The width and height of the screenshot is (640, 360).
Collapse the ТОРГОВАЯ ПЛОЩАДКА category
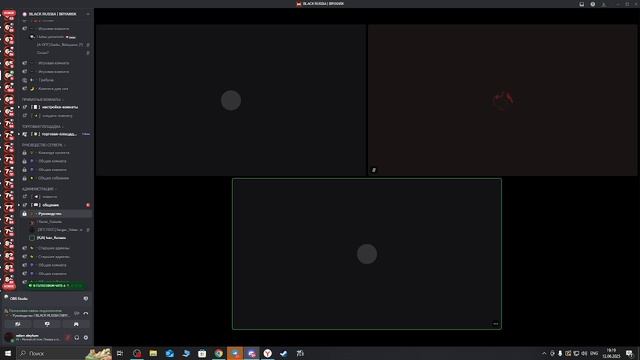tap(42, 127)
